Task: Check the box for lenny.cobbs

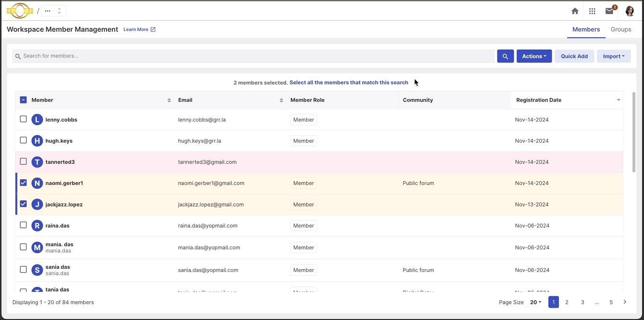Action: pos(23,119)
